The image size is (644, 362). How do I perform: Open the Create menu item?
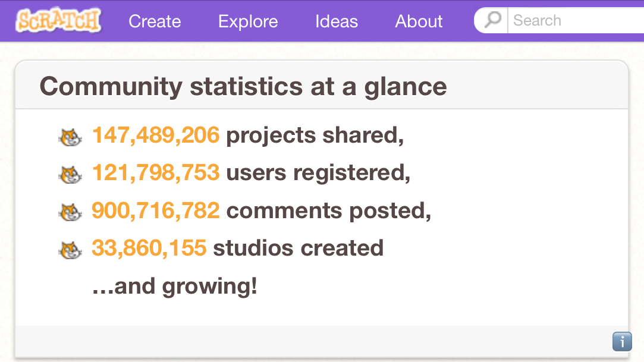tap(155, 21)
